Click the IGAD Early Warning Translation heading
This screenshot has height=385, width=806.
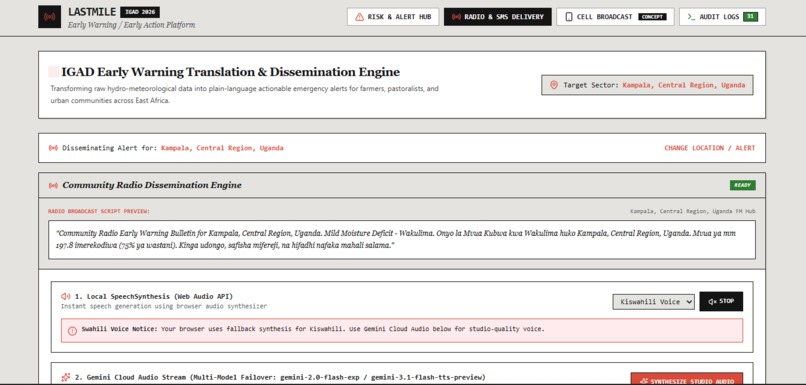coord(230,72)
